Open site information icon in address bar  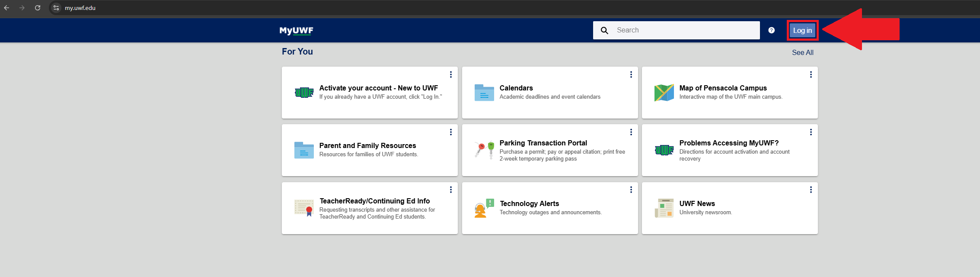56,8
